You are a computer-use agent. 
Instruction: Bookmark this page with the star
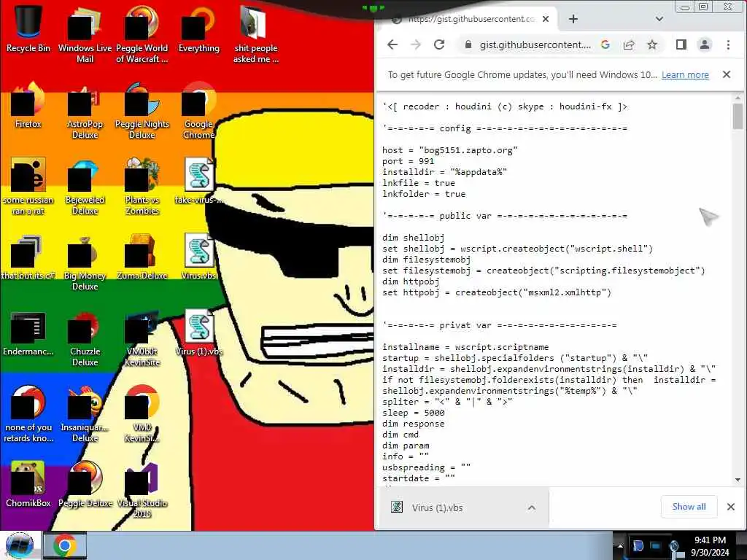coord(652,44)
